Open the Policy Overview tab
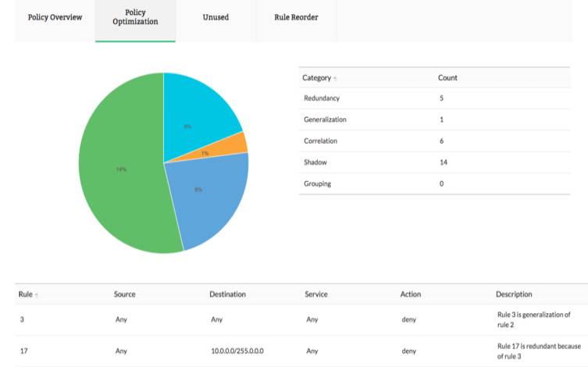The height and width of the screenshot is (367, 588). (x=55, y=17)
